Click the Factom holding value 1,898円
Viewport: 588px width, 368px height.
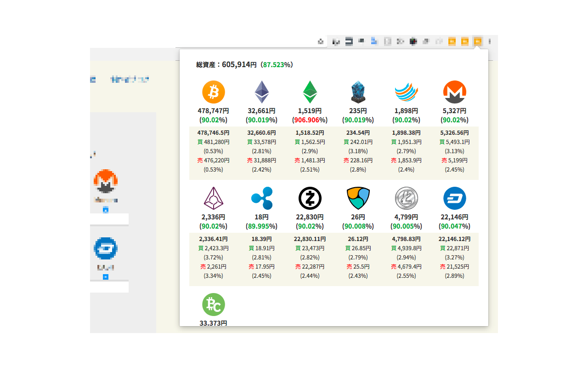[407, 111]
